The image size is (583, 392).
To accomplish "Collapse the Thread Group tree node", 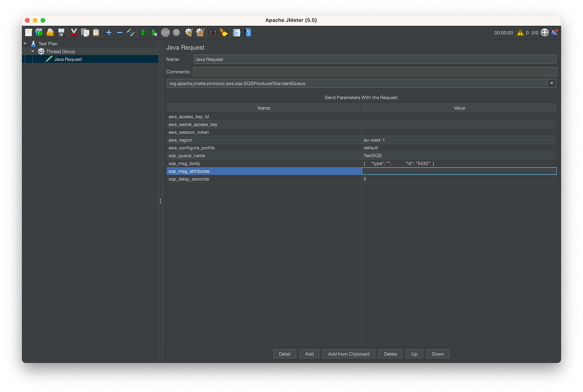I will [x=32, y=51].
